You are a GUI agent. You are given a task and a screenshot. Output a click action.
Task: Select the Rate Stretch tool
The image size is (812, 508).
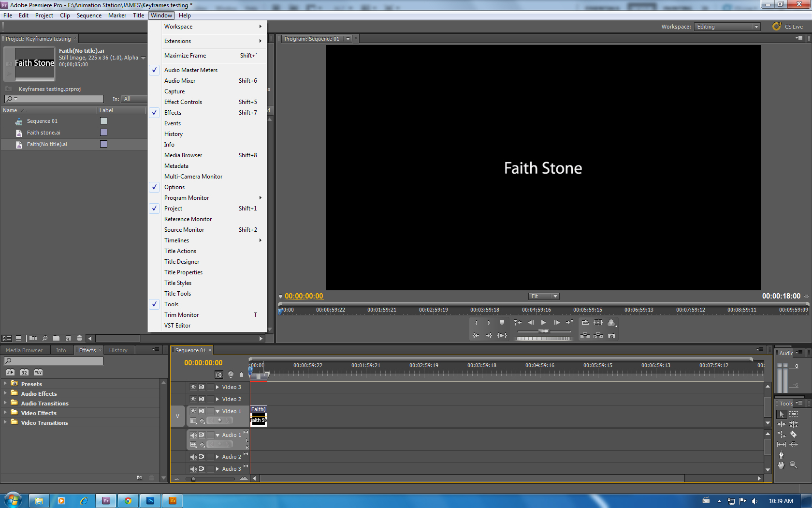[x=782, y=434]
